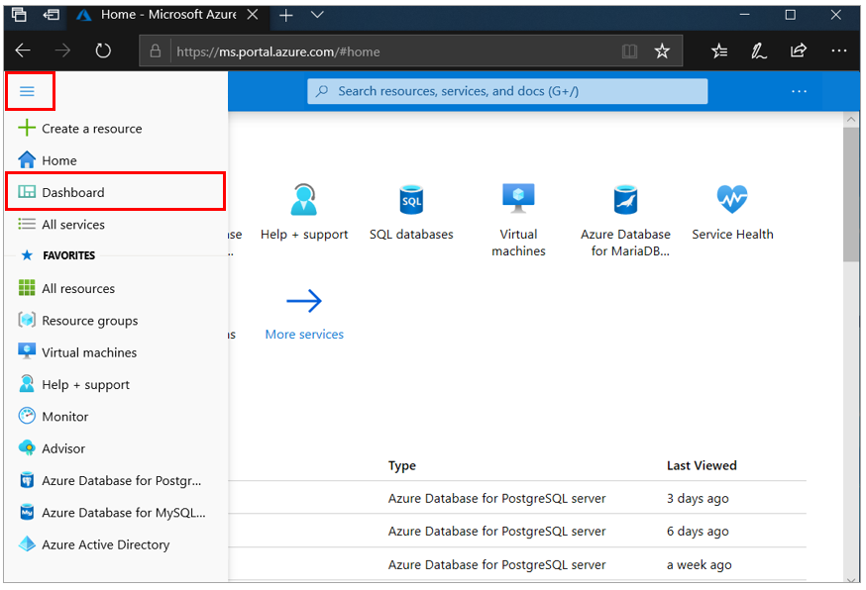The height and width of the screenshot is (590, 866).
Task: Open the reading view book icon
Action: point(629,51)
